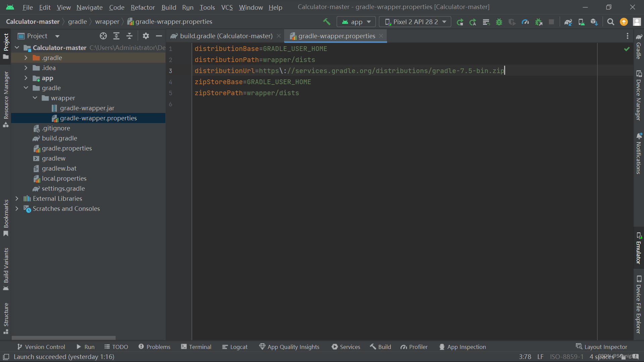This screenshot has height=362, width=644.
Task: Toggle the Emulator side panel
Action: point(639,248)
